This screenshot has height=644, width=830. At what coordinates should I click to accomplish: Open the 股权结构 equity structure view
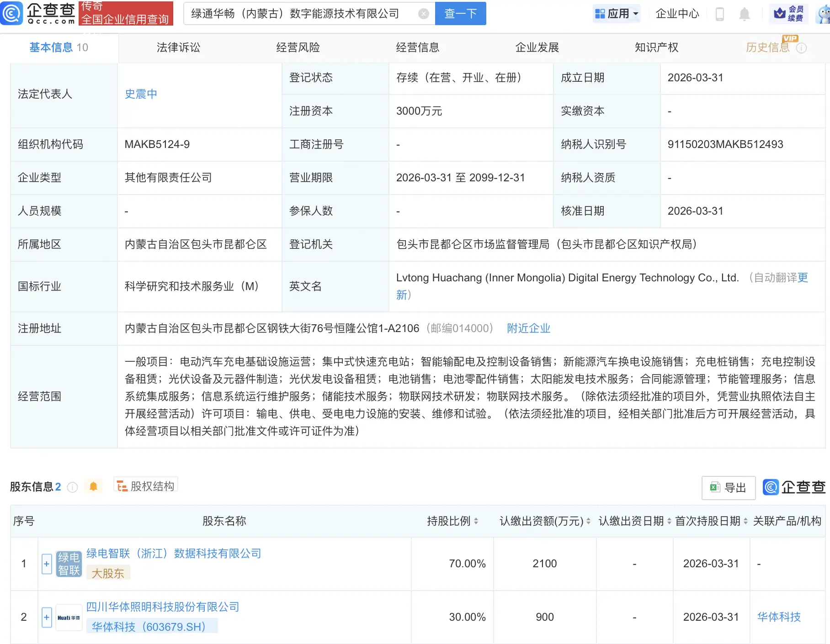point(145,486)
